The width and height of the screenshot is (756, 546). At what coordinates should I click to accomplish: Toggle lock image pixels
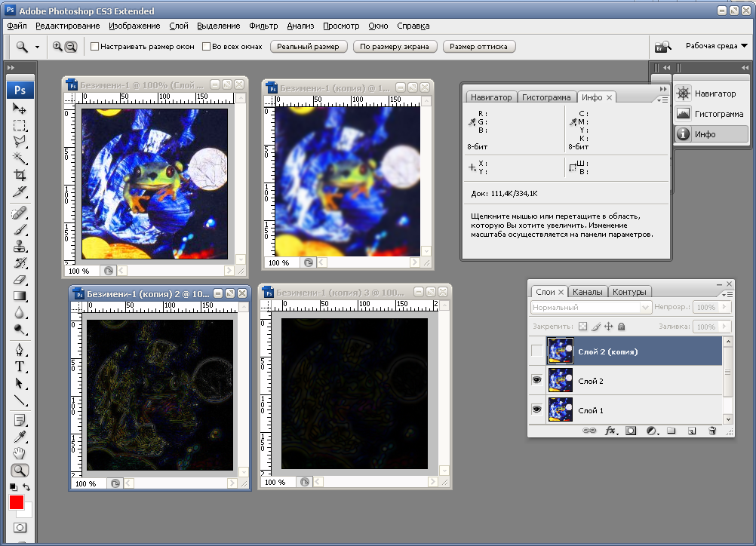596,327
